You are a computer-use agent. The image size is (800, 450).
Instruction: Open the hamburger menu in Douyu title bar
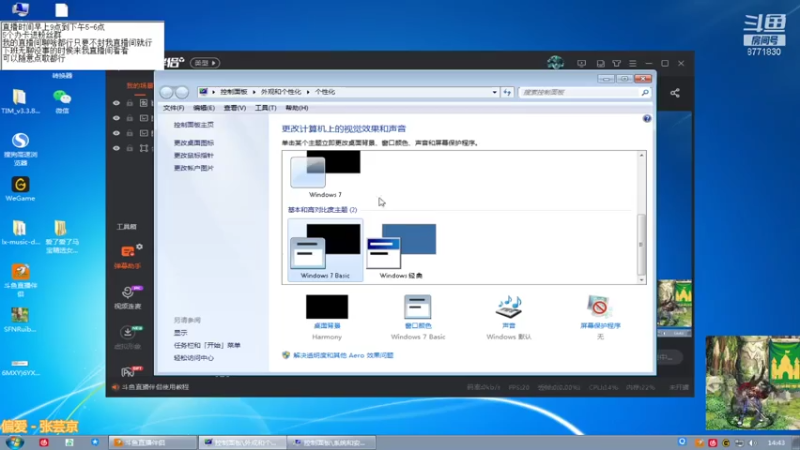pyautogui.click(x=633, y=63)
